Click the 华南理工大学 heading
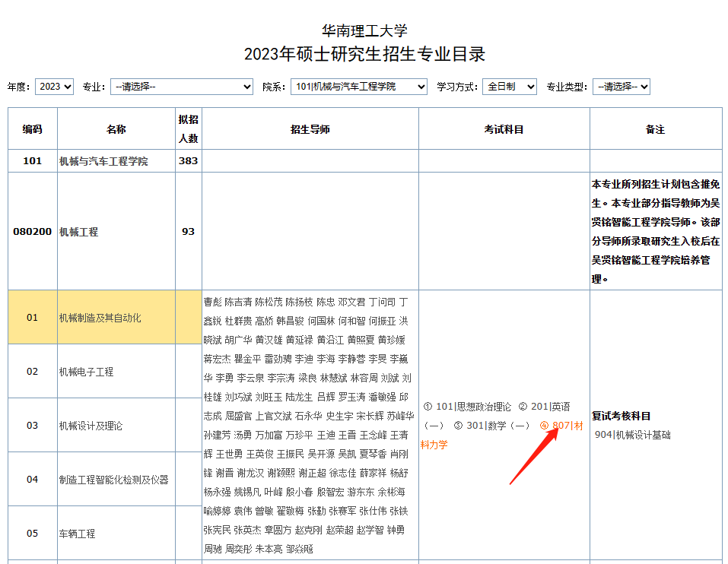Viewport: 728px width, 564px height. pos(364,30)
